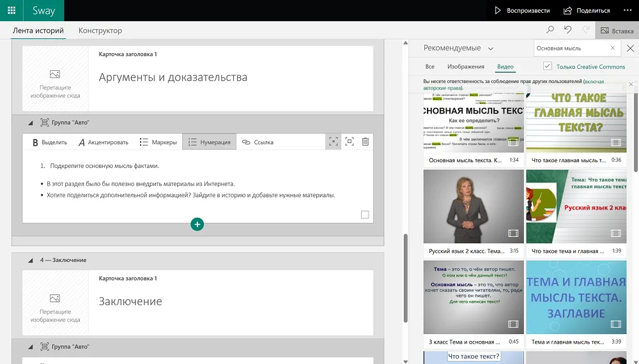639x364 pixels.
Task: Click image placeholder on Аргументы card
Action: point(55,79)
